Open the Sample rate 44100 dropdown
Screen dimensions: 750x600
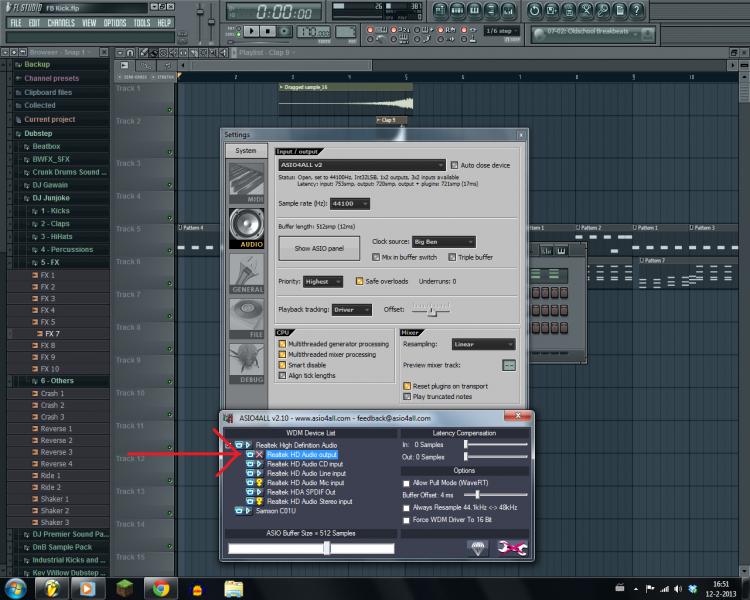(x=350, y=204)
